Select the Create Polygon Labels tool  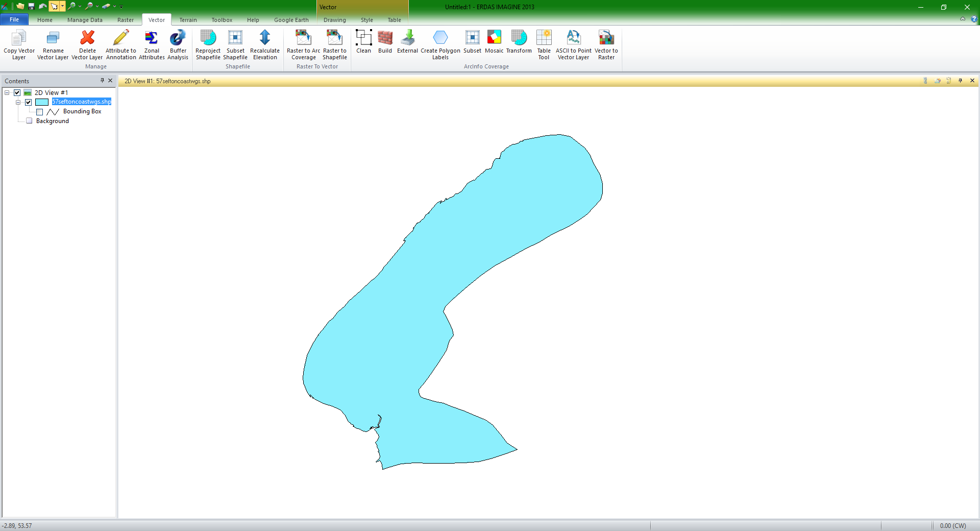click(440, 45)
